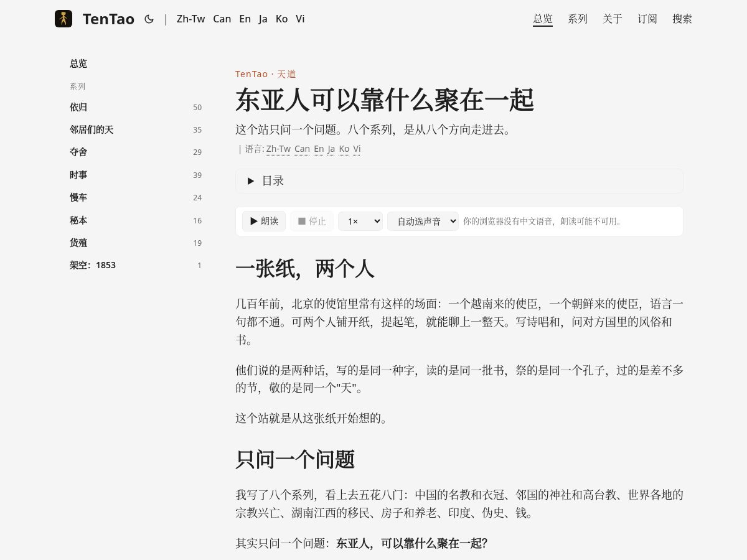Click the TenTao site title
This screenshot has height=560, width=747.
point(108,19)
